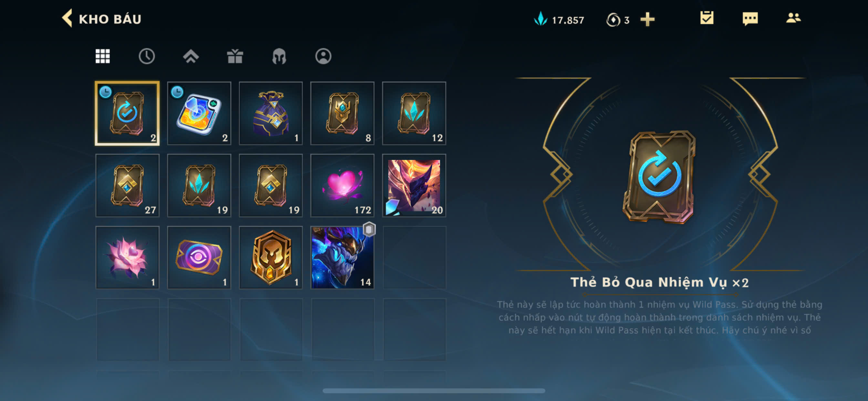The height and width of the screenshot is (401, 868).
Task: Select the pink rose flower item
Action: point(127,257)
